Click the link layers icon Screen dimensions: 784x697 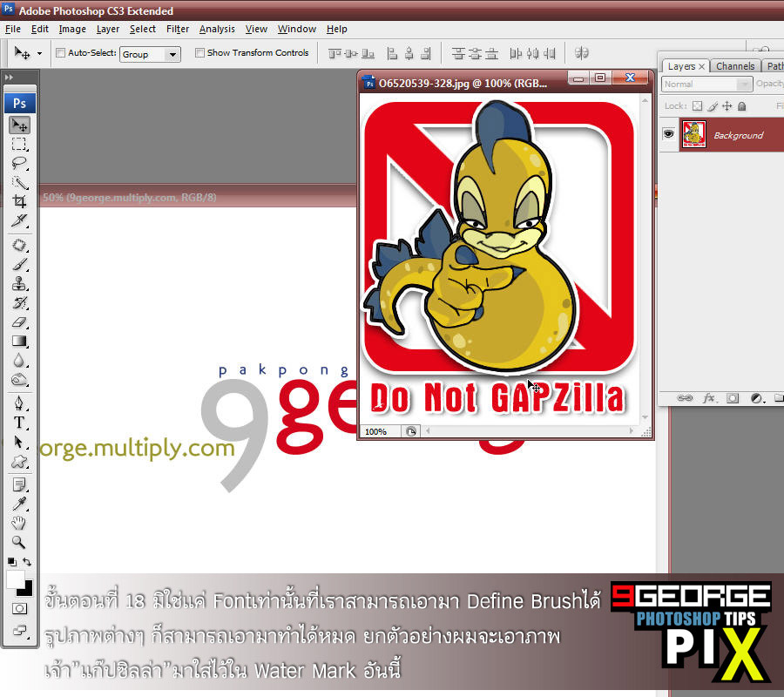coord(685,398)
